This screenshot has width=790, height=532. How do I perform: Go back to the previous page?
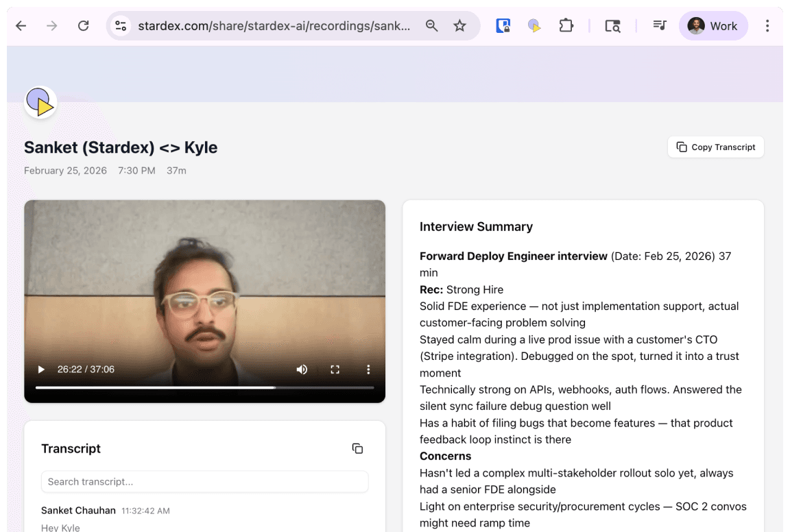coord(21,25)
